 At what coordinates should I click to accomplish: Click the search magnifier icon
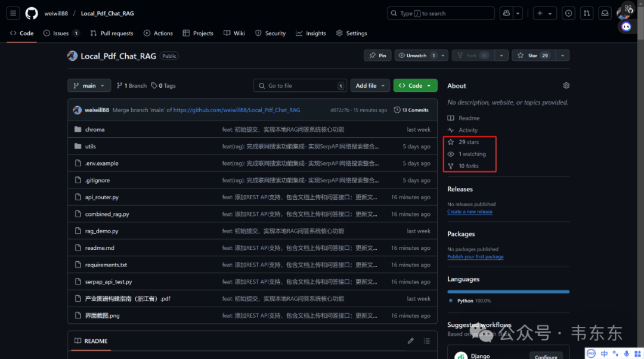[394, 13]
